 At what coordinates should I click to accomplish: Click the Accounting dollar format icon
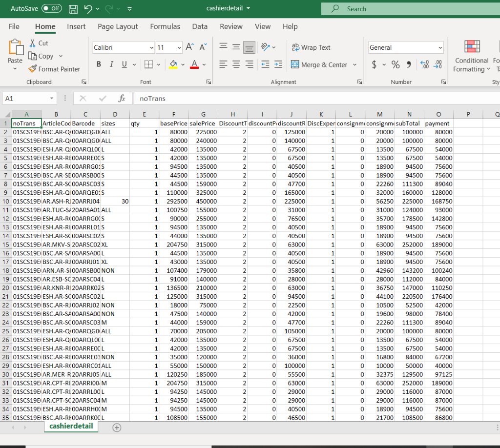pyautogui.click(x=374, y=65)
